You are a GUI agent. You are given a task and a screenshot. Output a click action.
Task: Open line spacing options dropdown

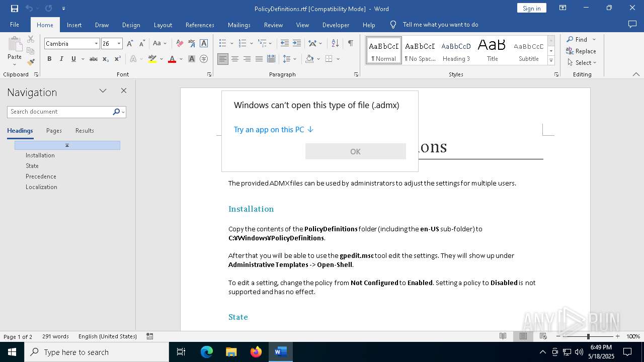click(295, 59)
